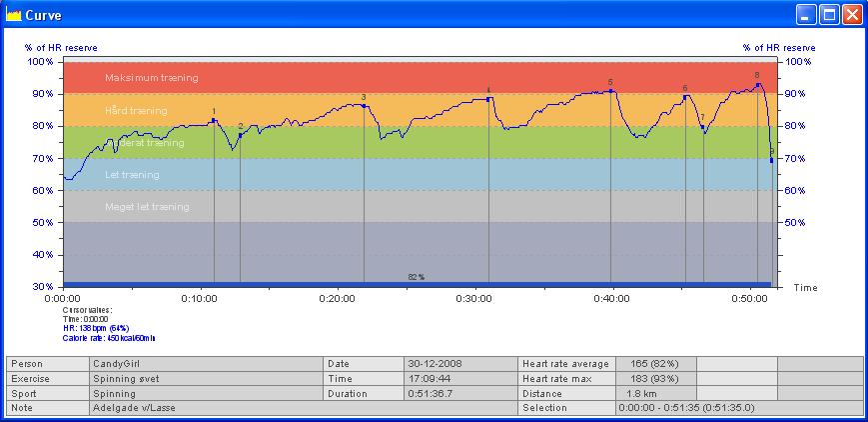Click the distance value 1.8 km
The image size is (868, 422).
pos(656,394)
